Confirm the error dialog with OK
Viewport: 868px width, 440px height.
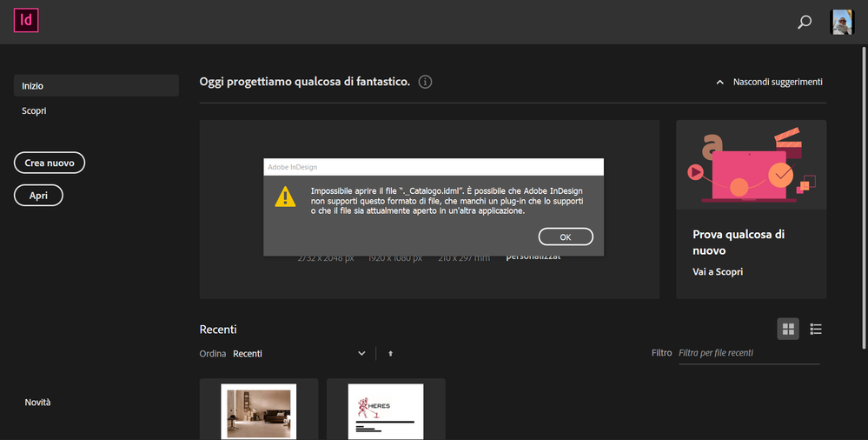coord(566,237)
